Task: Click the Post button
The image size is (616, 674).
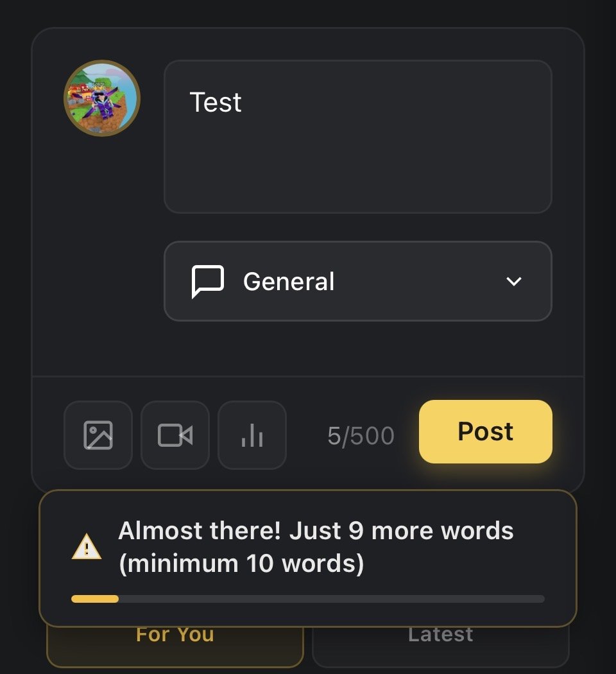Action: coord(485,431)
